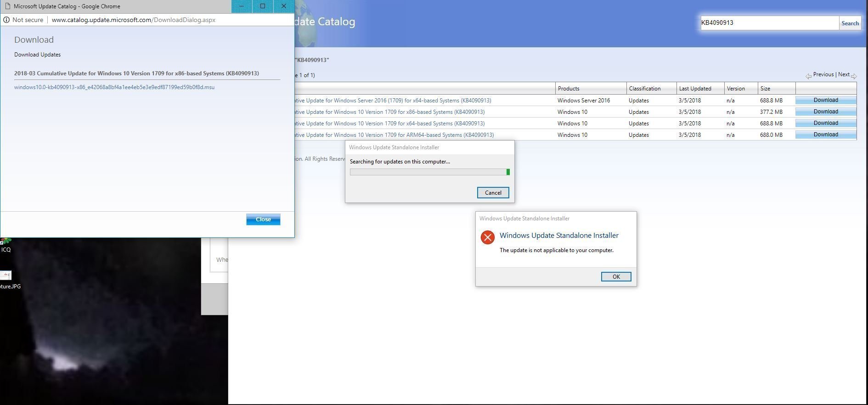868x405 pixels.
Task: Download the Windows 10 x64 688.8 MB update
Action: [x=826, y=123]
